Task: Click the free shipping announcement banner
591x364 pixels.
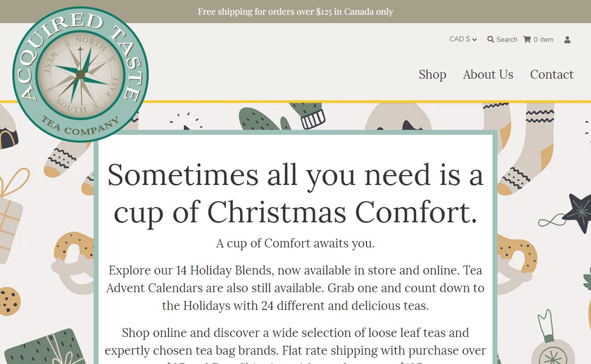Action: click(x=295, y=11)
